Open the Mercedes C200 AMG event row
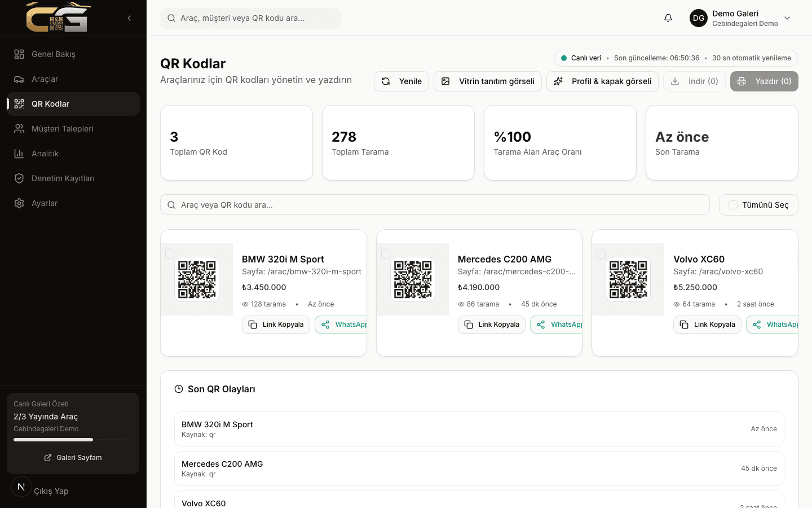Viewport: 812px width, 508px height. [x=479, y=468]
